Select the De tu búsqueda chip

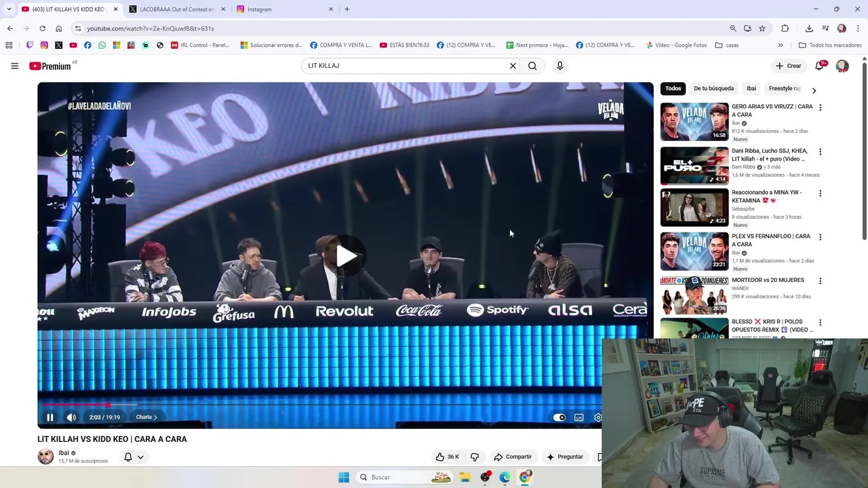coord(713,88)
